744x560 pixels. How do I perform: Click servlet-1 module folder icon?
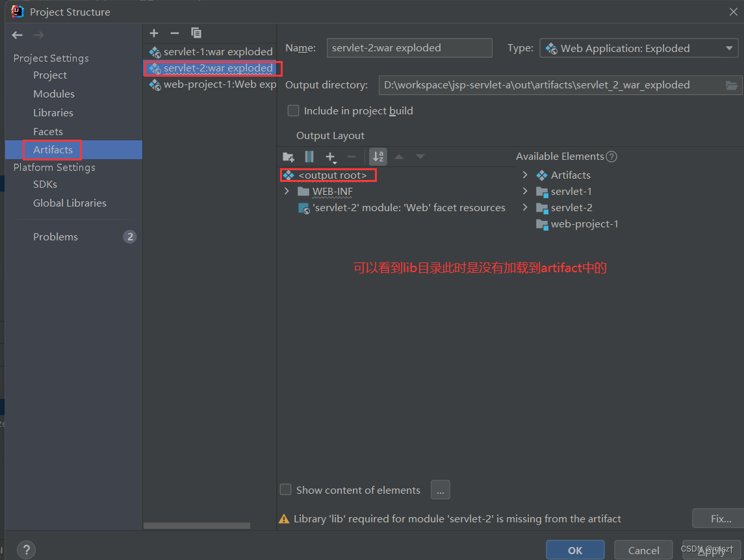(542, 192)
